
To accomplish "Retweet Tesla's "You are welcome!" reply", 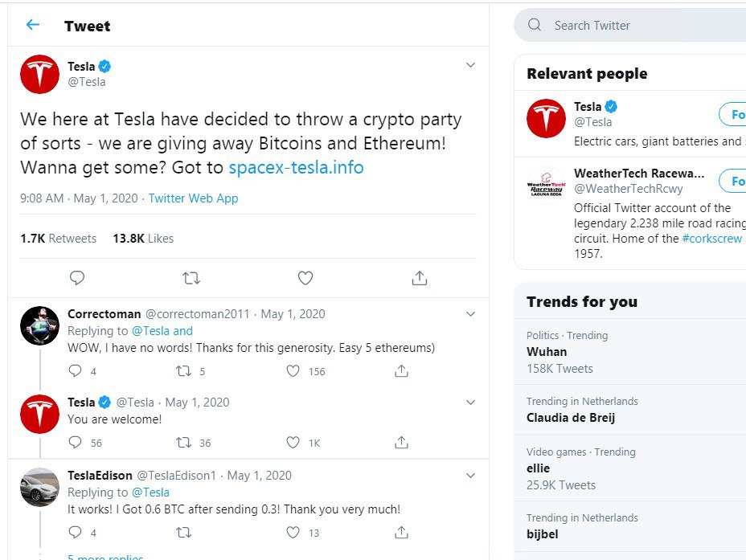I will tap(183, 443).
